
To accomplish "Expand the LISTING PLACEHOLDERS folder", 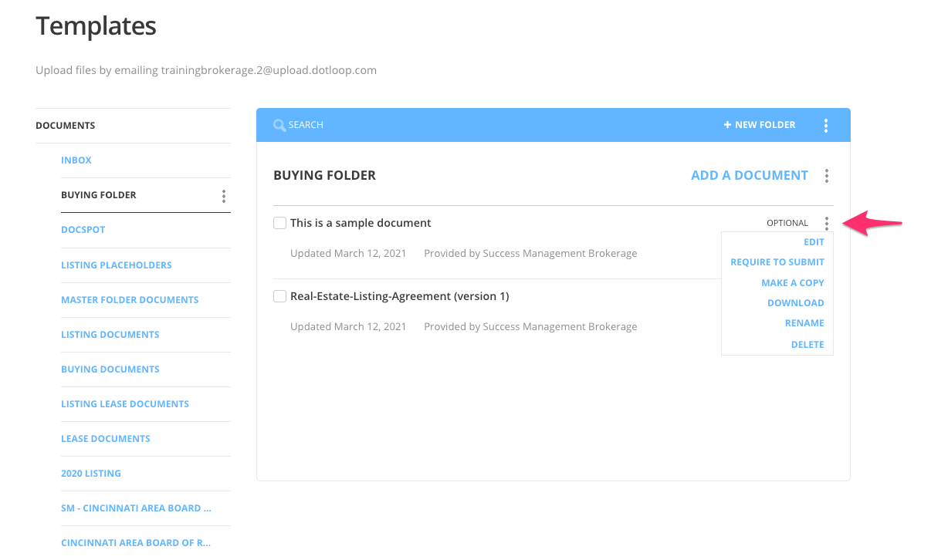I will pos(117,265).
